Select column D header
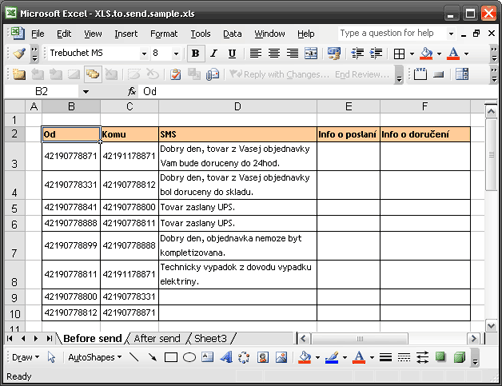 [237, 107]
